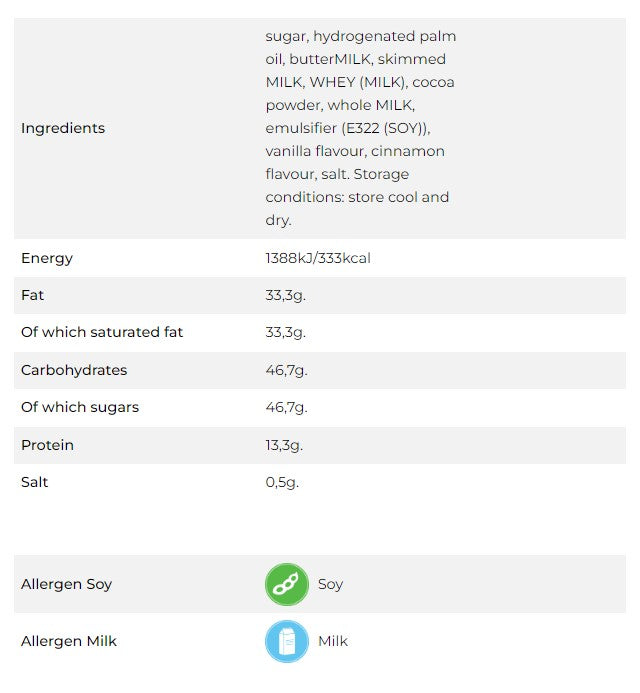Select the Carbohydrates row label
This screenshot has height=693, width=640.
pyautogui.click(x=74, y=370)
